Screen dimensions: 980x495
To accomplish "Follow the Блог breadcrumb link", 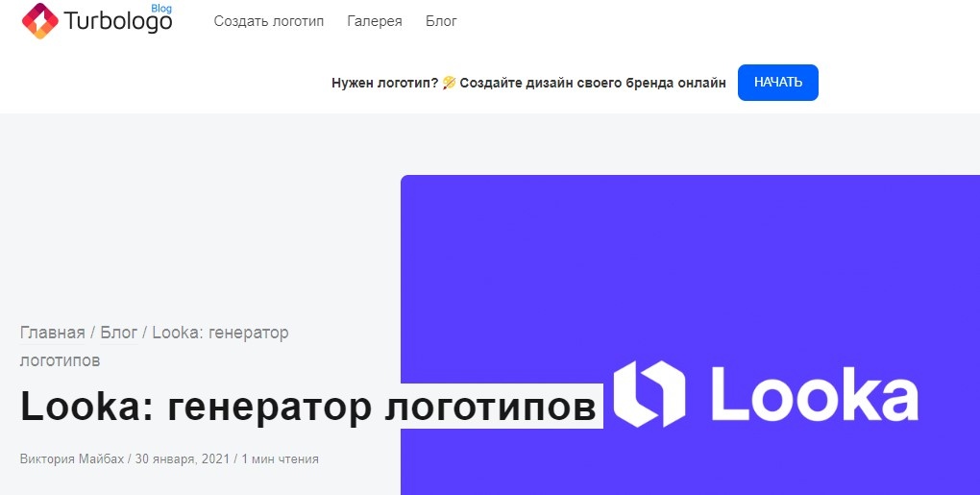I will click(119, 333).
